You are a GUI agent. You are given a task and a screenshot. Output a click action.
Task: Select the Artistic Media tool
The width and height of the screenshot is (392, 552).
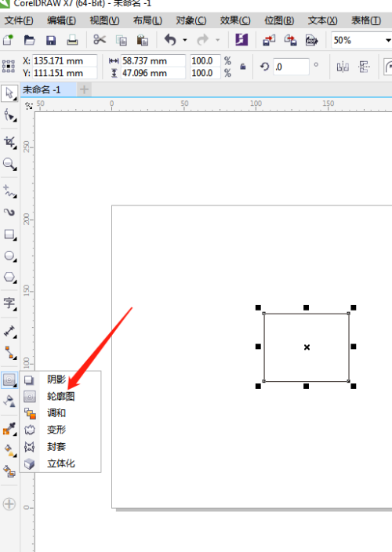click(x=9, y=212)
